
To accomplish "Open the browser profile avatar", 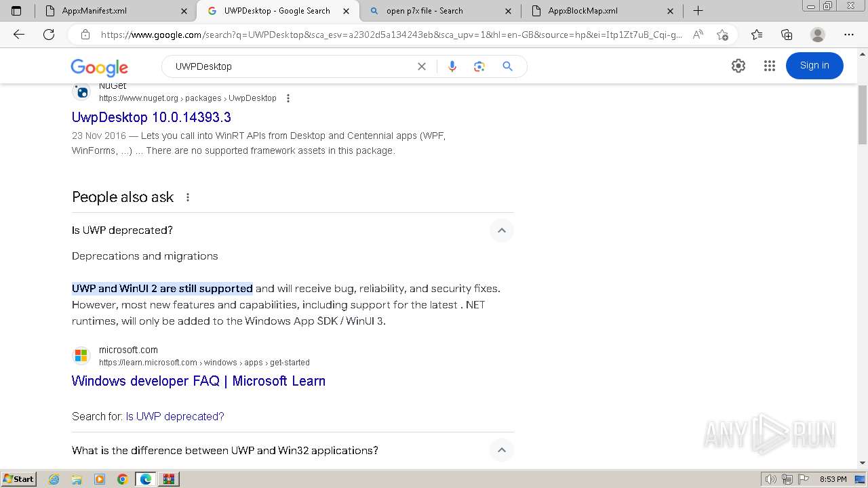I will (x=818, y=35).
